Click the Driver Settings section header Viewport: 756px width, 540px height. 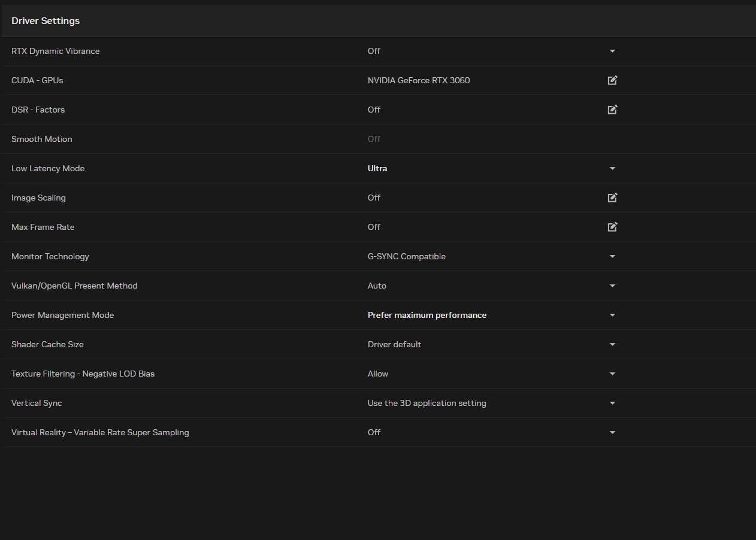[x=46, y=21]
